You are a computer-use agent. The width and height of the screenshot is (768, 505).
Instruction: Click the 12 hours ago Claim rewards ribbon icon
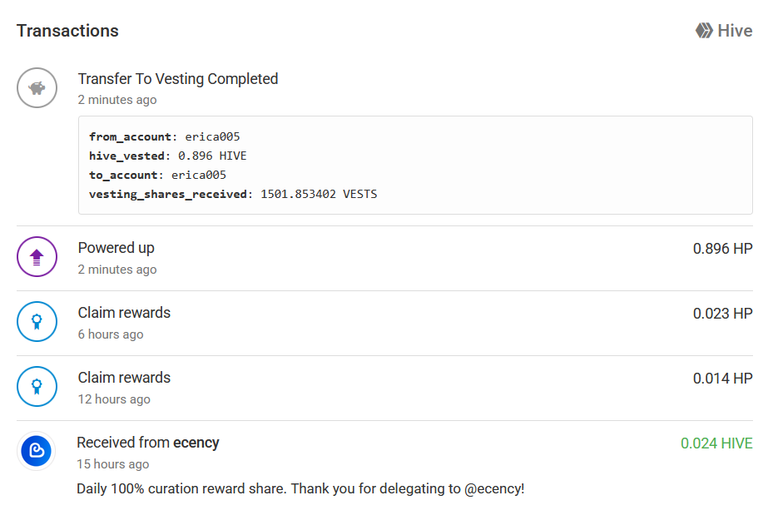click(x=37, y=386)
